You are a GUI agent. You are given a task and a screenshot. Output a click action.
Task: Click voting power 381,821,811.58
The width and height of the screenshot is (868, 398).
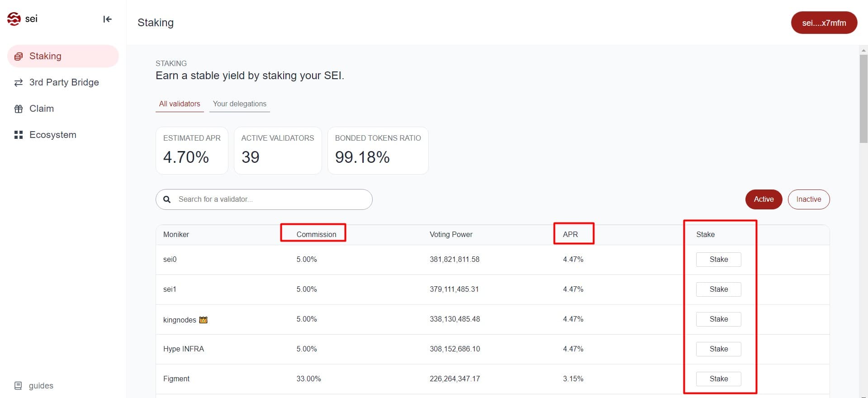[x=455, y=260]
